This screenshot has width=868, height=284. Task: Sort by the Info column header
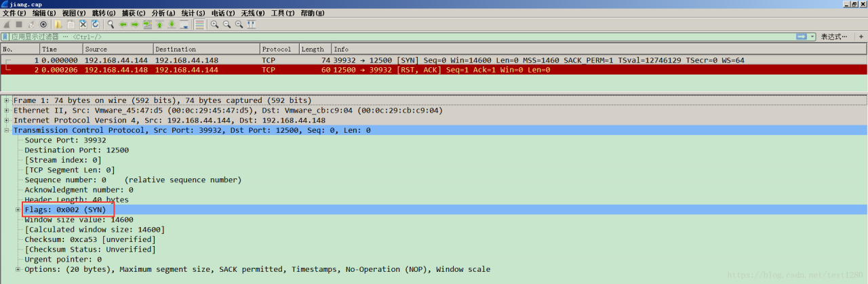pyautogui.click(x=599, y=49)
